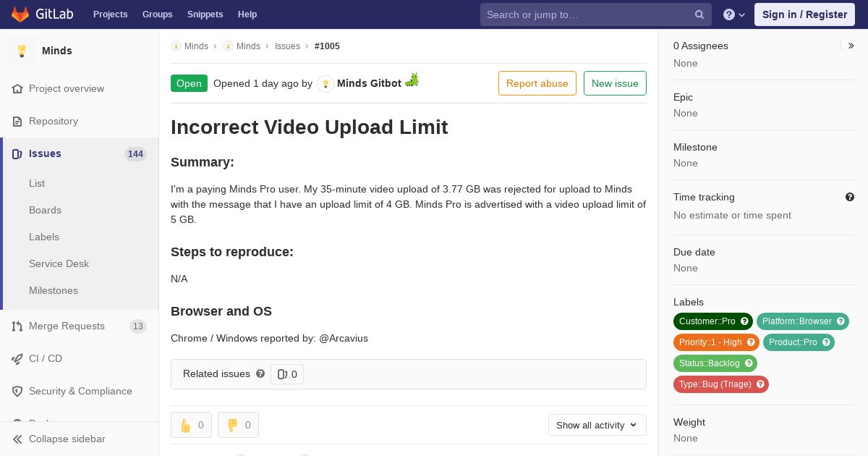Give a thumbs up reaction
Screen dimensions: 868x456
tap(191, 425)
